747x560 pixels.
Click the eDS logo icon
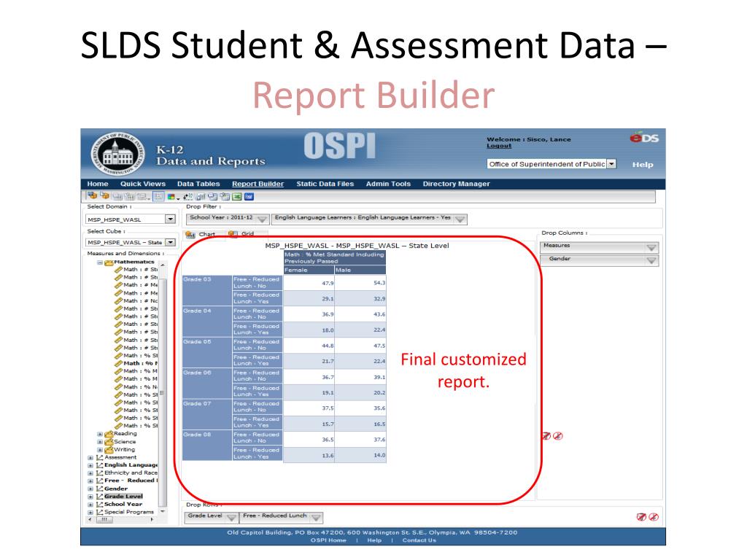644,138
